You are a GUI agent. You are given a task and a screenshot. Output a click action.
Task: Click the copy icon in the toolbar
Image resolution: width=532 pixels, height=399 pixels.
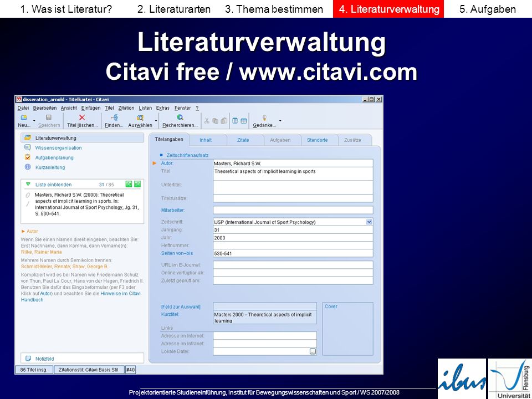pyautogui.click(x=215, y=121)
